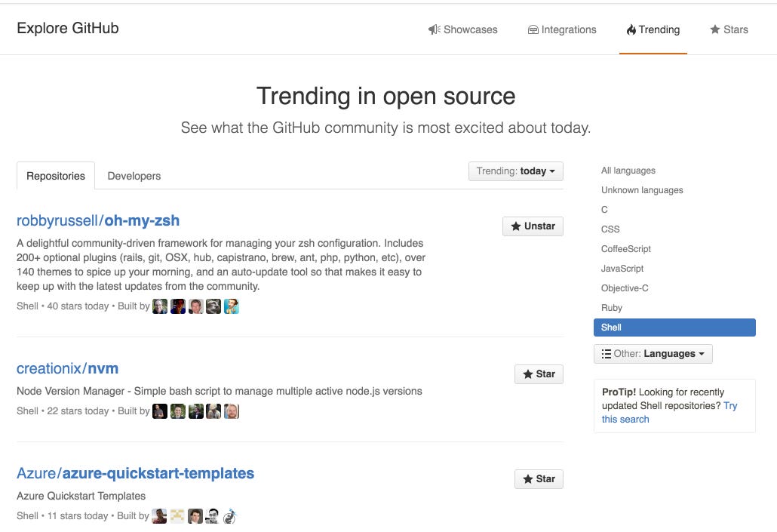
Task: Click the flame icon next to Trending
Action: point(631,29)
